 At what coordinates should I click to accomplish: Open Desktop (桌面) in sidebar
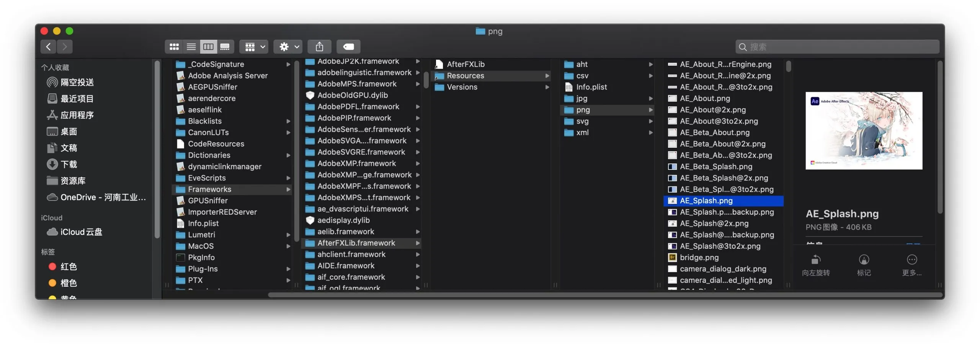tap(62, 132)
